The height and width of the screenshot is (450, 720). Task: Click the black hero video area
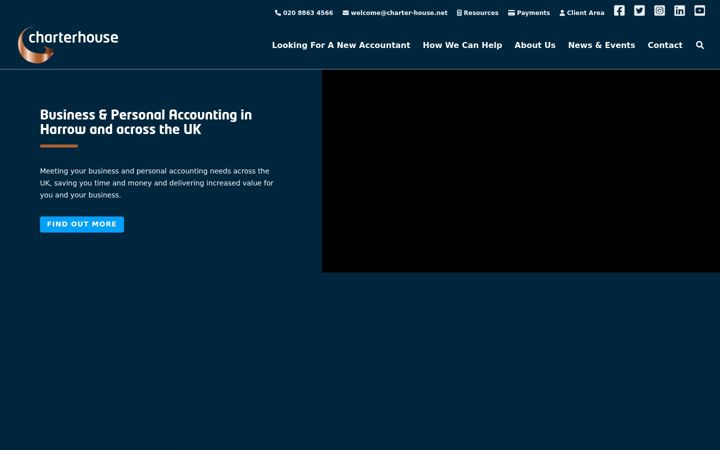click(521, 171)
